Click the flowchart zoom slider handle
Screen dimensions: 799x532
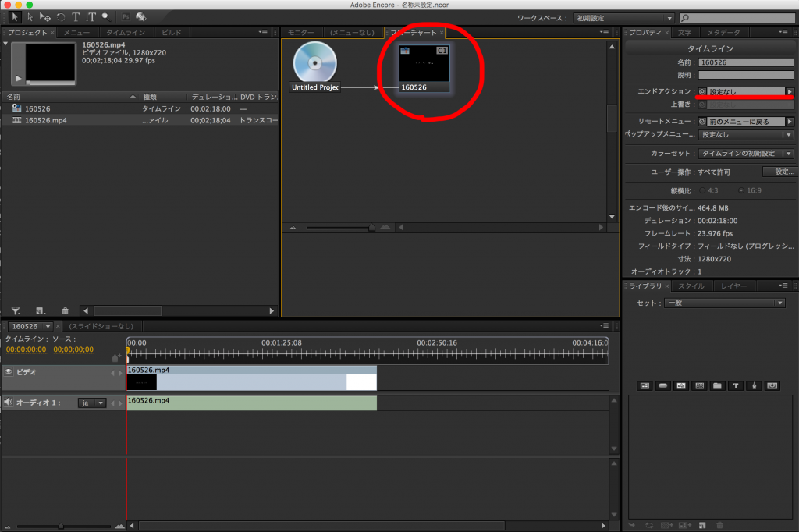[x=371, y=228]
